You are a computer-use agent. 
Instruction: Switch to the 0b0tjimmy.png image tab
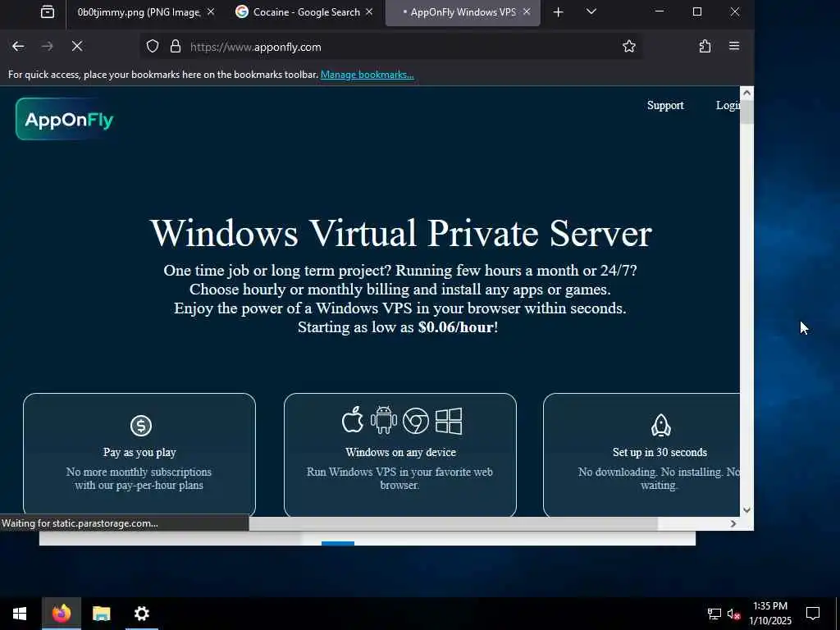tap(139, 11)
